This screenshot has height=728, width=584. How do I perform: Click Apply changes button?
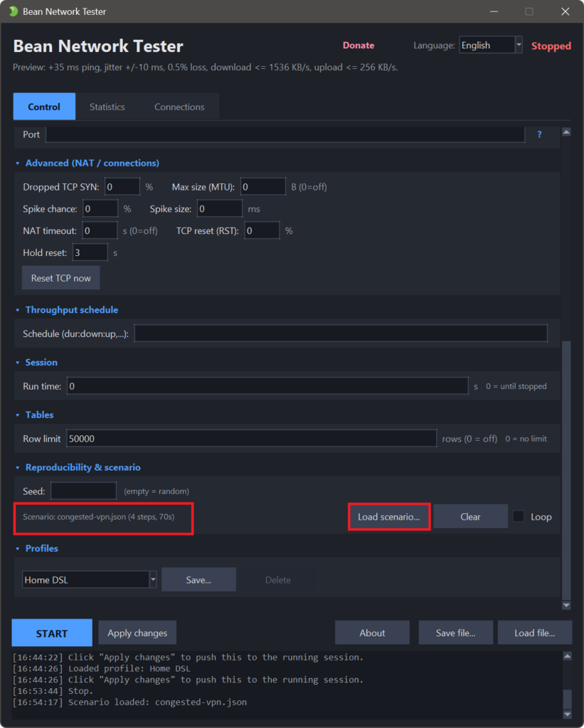click(137, 633)
